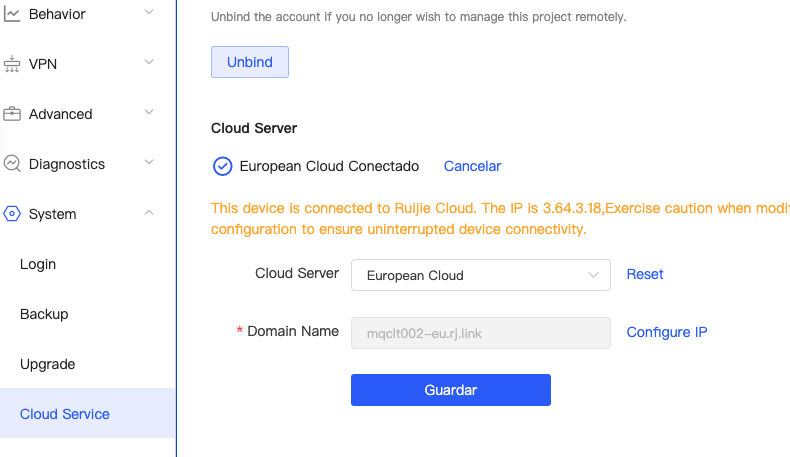Click the Cancelar link
The image size is (790, 457).
[x=472, y=166]
